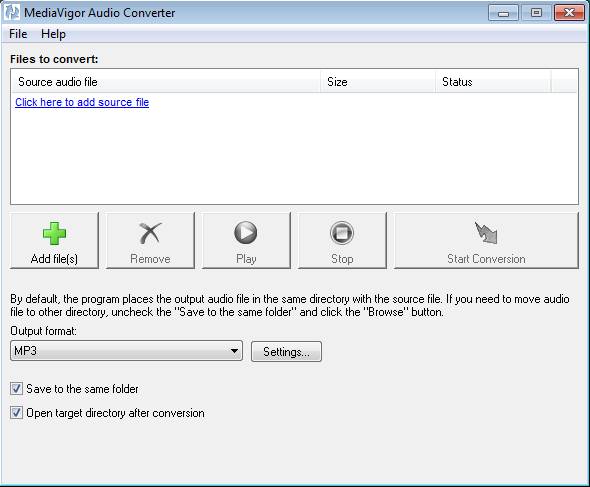Screen dimensions: 590x487
Task: Click the Play button
Action: point(246,240)
